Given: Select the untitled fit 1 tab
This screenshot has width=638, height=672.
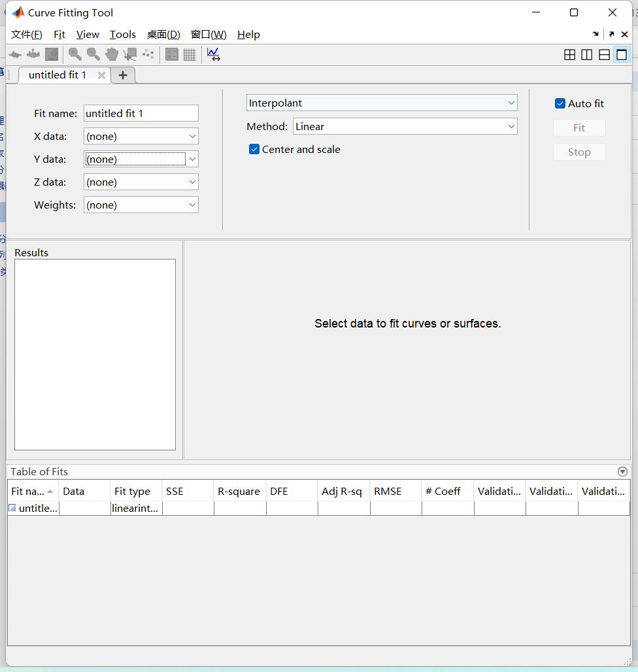Looking at the screenshot, I should pos(58,75).
